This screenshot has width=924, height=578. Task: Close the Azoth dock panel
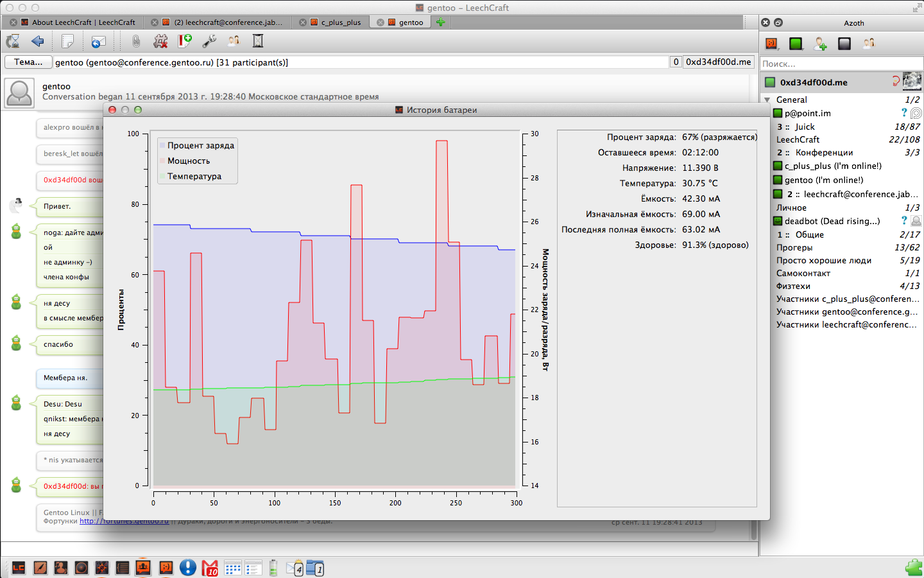pos(766,22)
